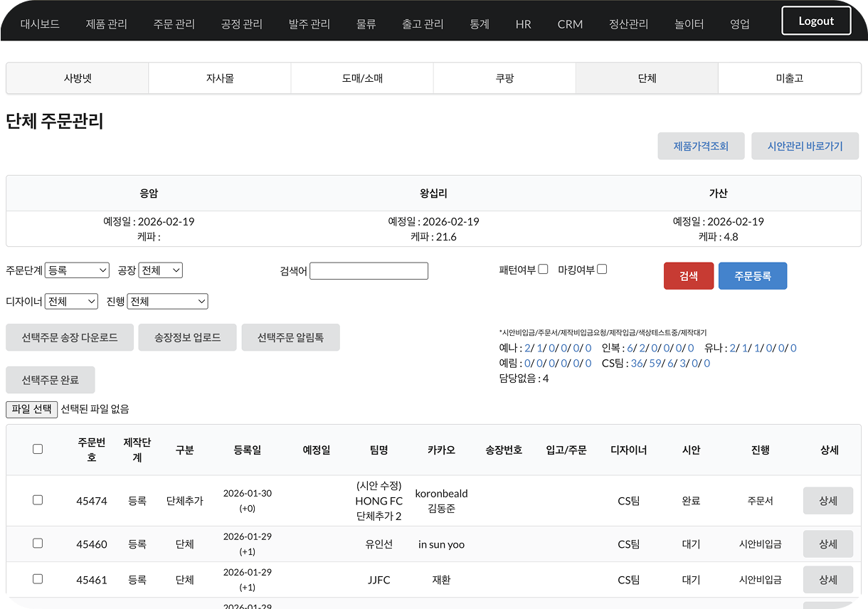Toggle the select-all checkbox in table header
868x609 pixels.
pos(38,449)
